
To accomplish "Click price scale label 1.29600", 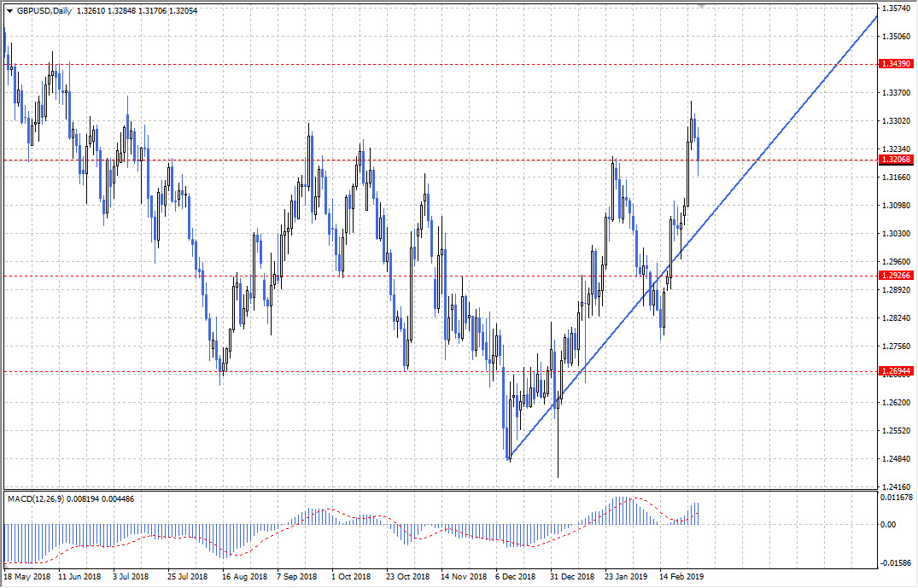I will click(x=897, y=262).
